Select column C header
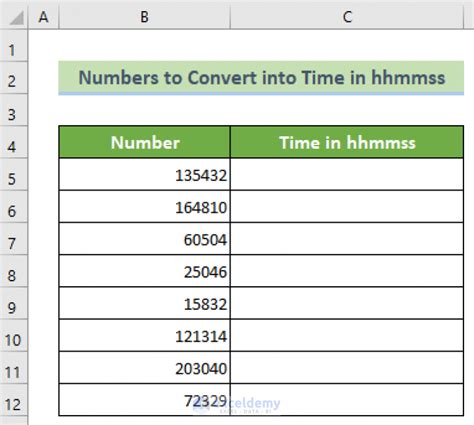This screenshot has width=474, height=425. pyautogui.click(x=347, y=17)
